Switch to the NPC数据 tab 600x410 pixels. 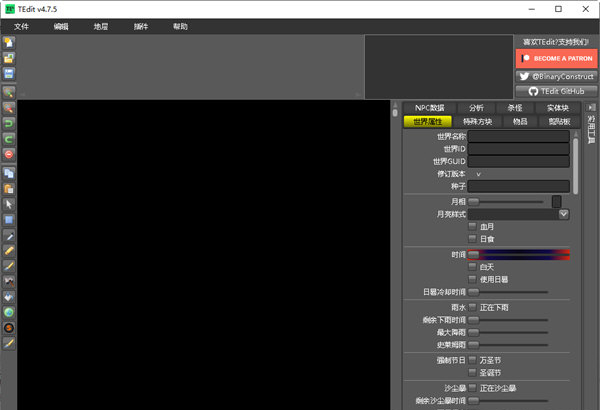430,108
